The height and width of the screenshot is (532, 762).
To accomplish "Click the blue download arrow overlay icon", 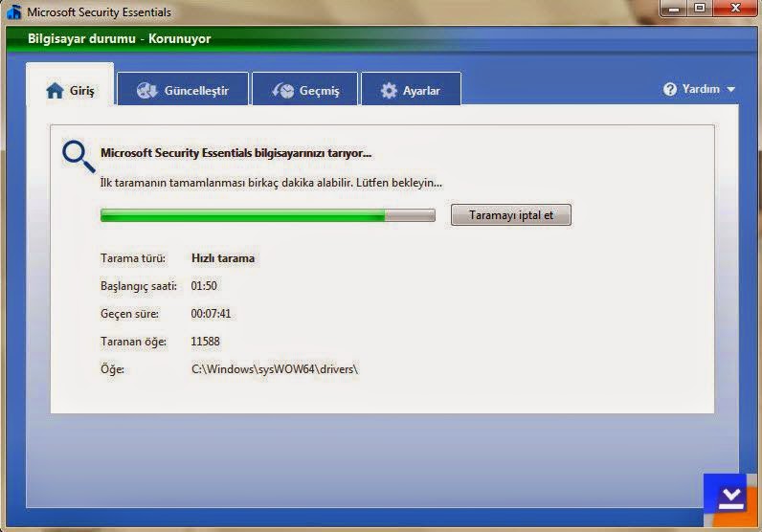I will tap(731, 499).
